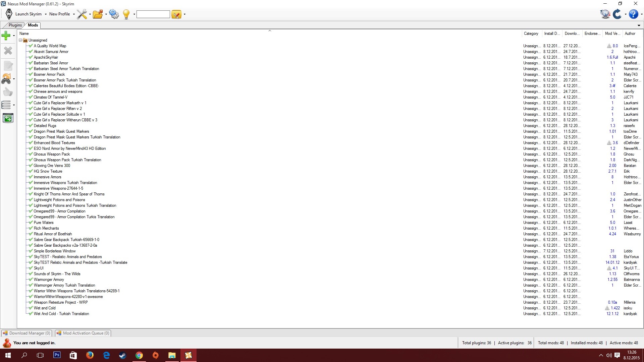Open the New Profile dropdown arrow
Image resolution: width=644 pixels, height=362 pixels.
(74, 14)
